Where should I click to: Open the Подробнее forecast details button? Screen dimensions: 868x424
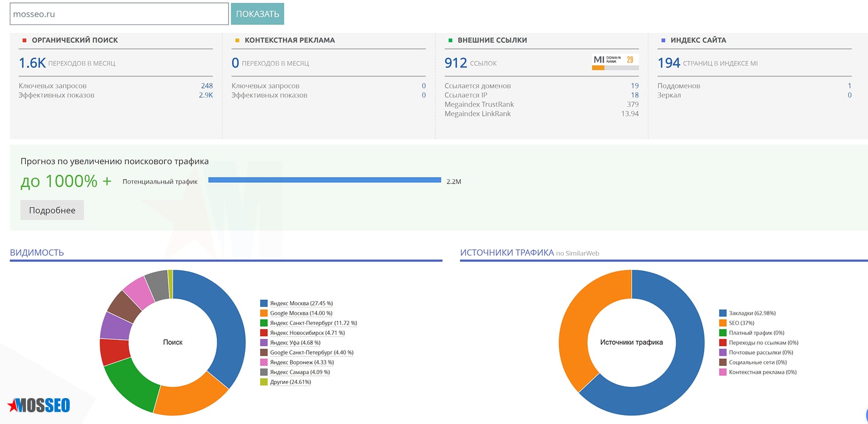tap(52, 210)
